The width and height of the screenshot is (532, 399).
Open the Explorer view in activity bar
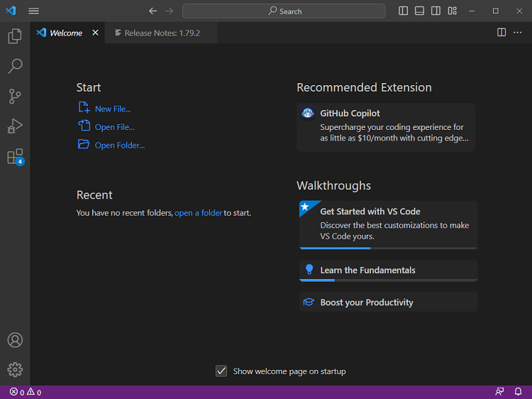pos(15,36)
